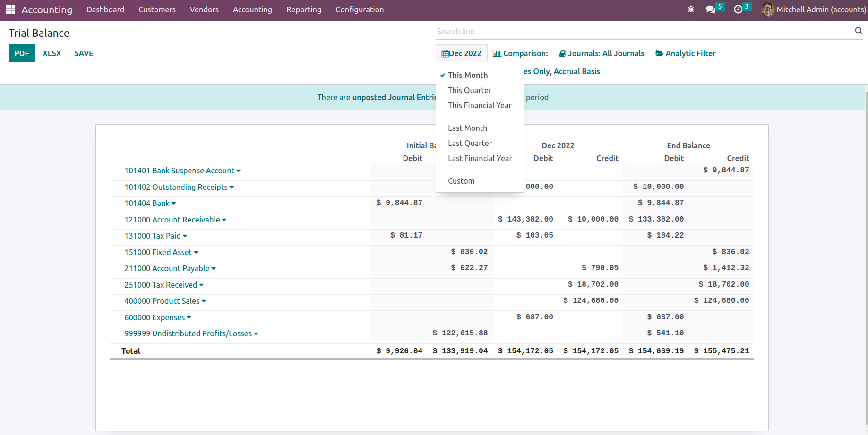The width and height of the screenshot is (868, 435).
Task: Expand 211000 Account Payable caret
Action: pos(214,269)
